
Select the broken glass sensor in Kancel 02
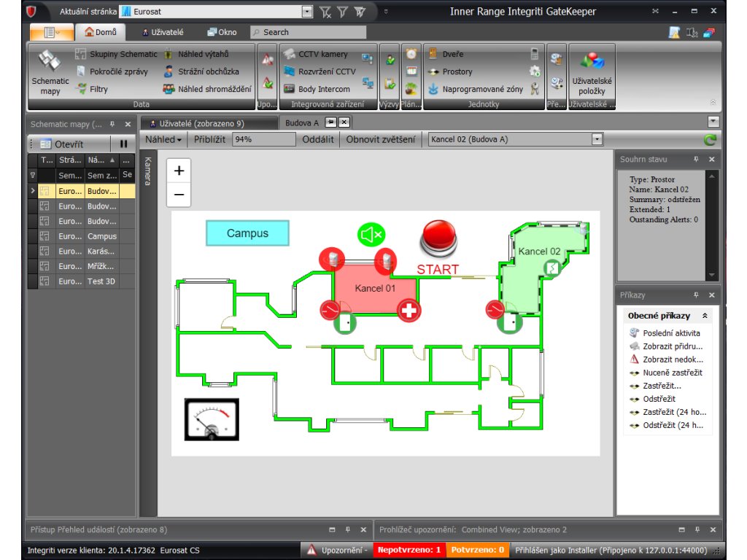click(x=553, y=268)
